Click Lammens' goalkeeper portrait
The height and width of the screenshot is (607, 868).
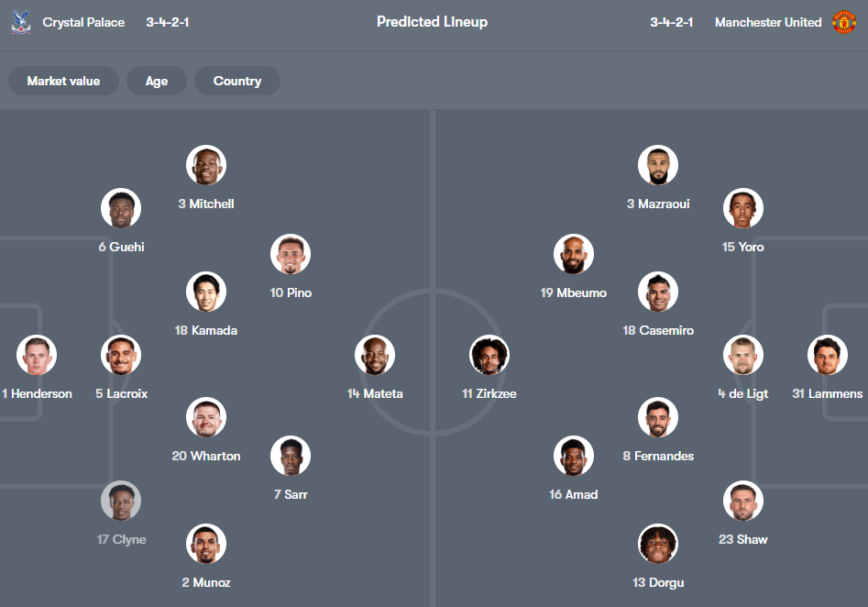coord(827,355)
